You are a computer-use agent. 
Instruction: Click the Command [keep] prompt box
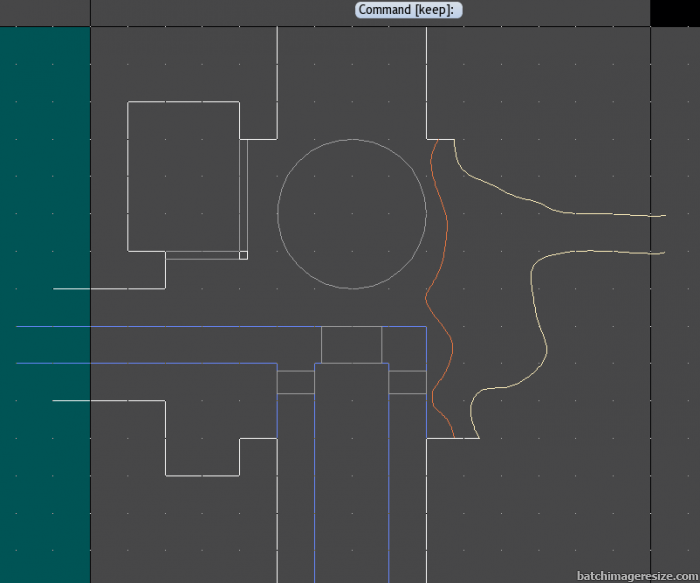410,9
